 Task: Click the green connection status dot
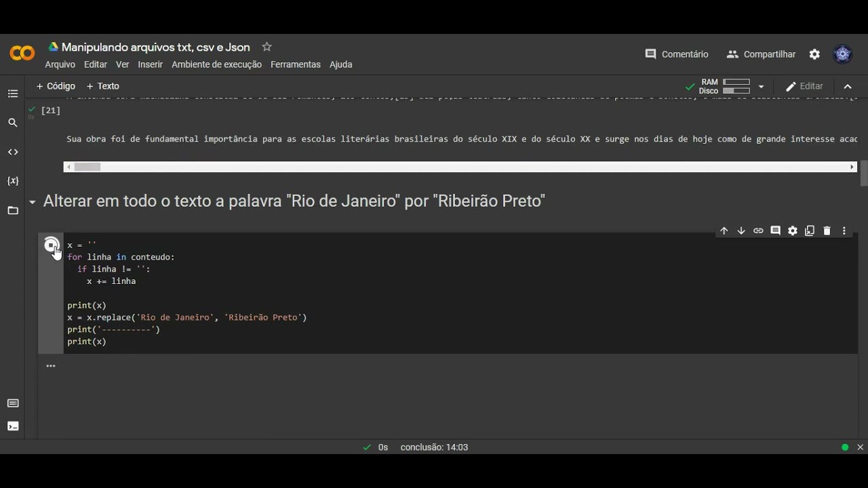click(x=845, y=447)
